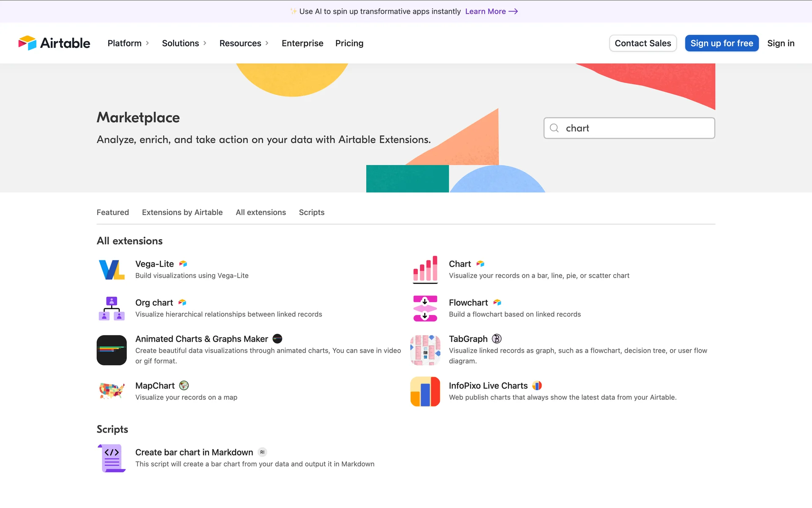The image size is (812, 508).
Task: Click the Org chart hierarchy icon
Action: tap(112, 308)
